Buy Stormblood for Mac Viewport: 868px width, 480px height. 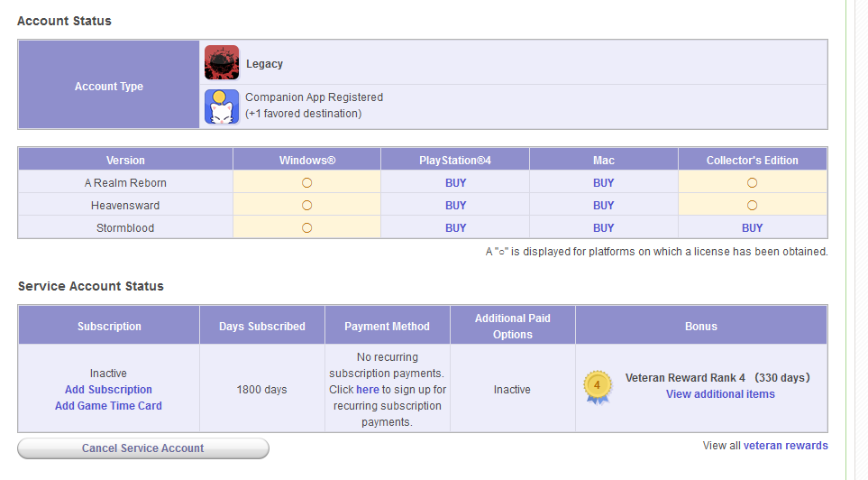click(603, 227)
